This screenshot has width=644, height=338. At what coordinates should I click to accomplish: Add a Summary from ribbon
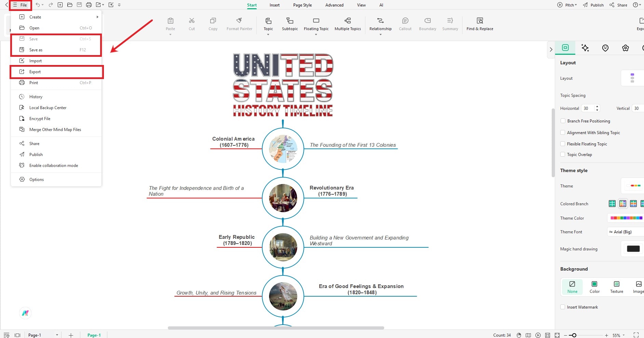tap(450, 24)
